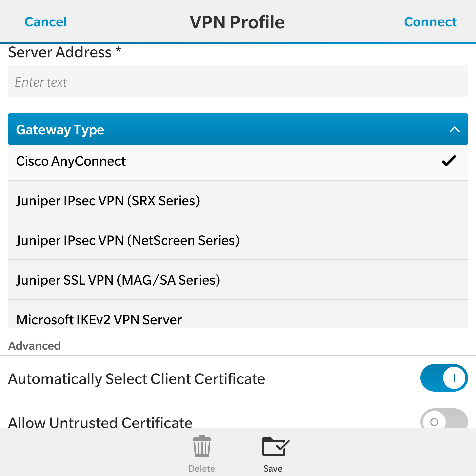Pick Juniper SSL VPN (MAG/SA Series)
Viewport: 476px width, 476px height.
point(238,280)
